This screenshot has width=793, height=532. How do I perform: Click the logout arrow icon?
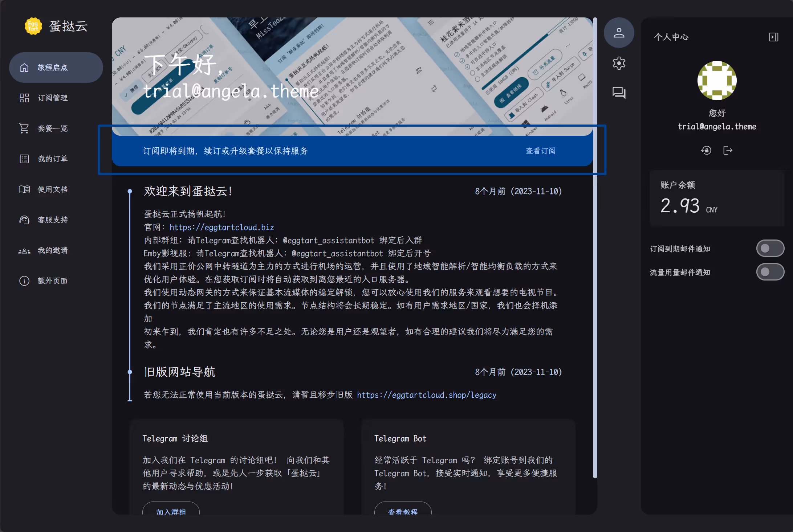[728, 150]
